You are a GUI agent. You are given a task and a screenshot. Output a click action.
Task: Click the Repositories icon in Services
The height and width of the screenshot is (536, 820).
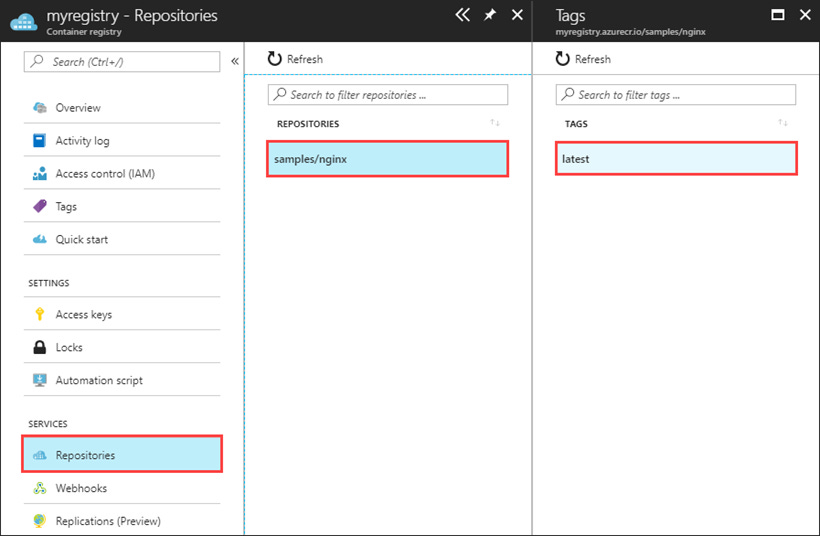point(40,455)
